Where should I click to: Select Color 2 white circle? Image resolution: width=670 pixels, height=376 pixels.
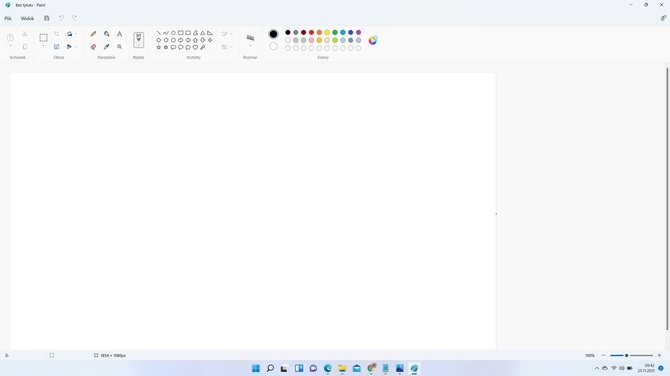pyautogui.click(x=273, y=46)
